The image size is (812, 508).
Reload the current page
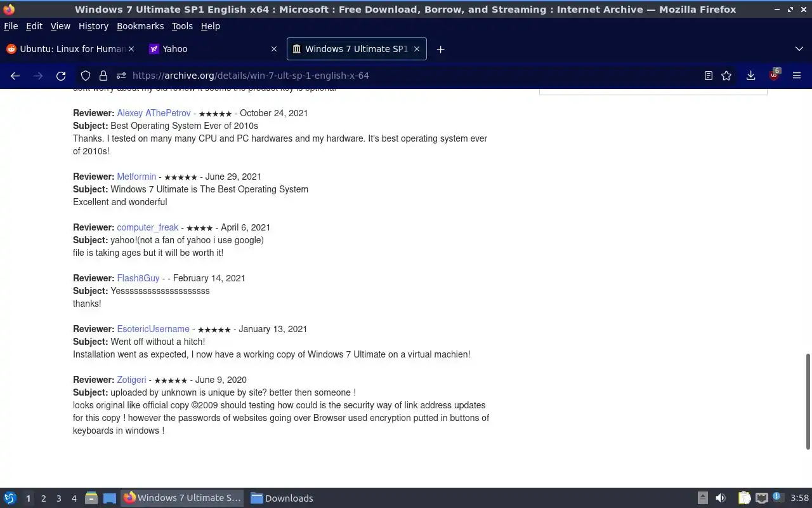point(61,76)
